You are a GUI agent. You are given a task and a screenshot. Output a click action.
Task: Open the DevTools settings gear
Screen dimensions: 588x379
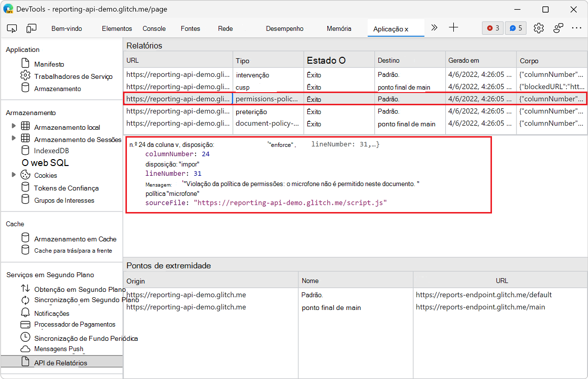(x=539, y=28)
